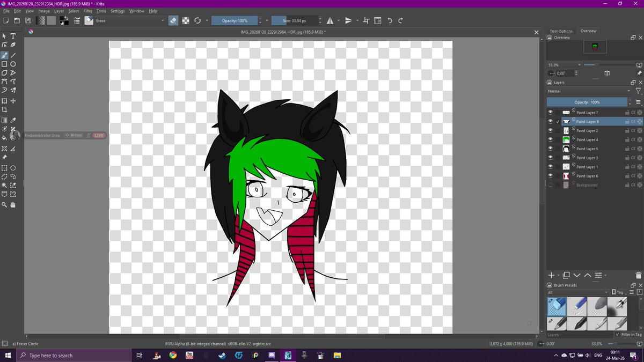Toggle lock on Paint Layer 2

coord(627,130)
